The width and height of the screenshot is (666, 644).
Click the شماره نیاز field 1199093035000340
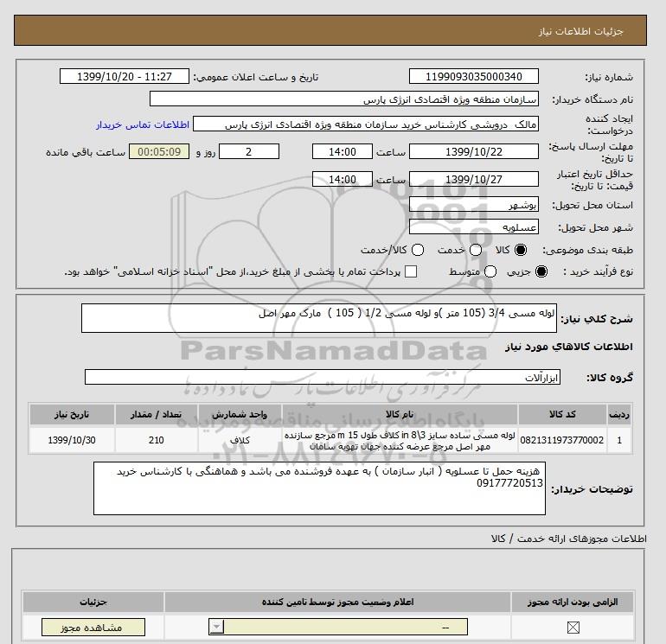pyautogui.click(x=474, y=76)
